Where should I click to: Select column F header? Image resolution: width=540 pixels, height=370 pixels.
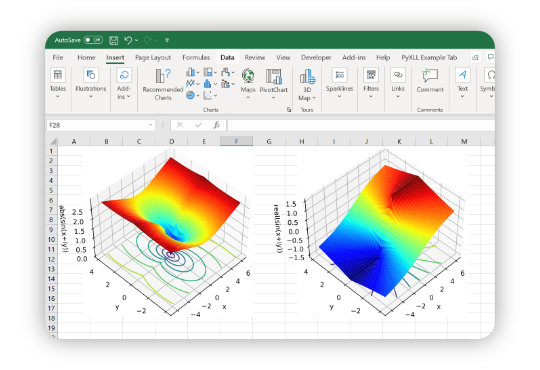click(236, 141)
